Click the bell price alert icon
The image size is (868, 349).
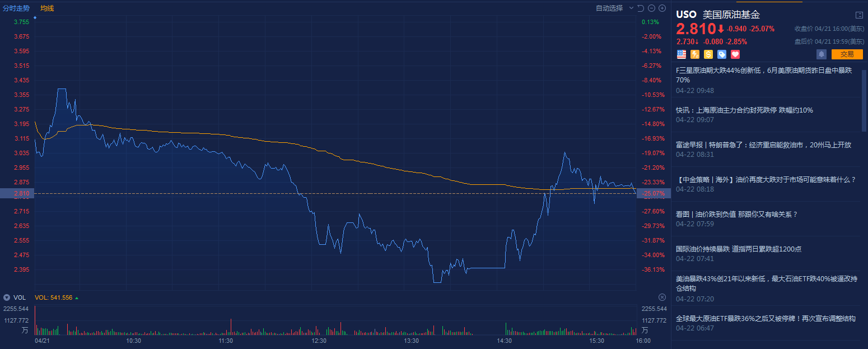(821, 54)
